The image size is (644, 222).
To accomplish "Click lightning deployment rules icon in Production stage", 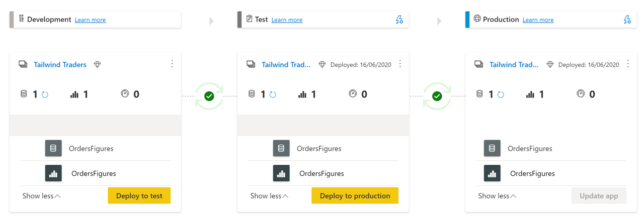I will coord(627,20).
